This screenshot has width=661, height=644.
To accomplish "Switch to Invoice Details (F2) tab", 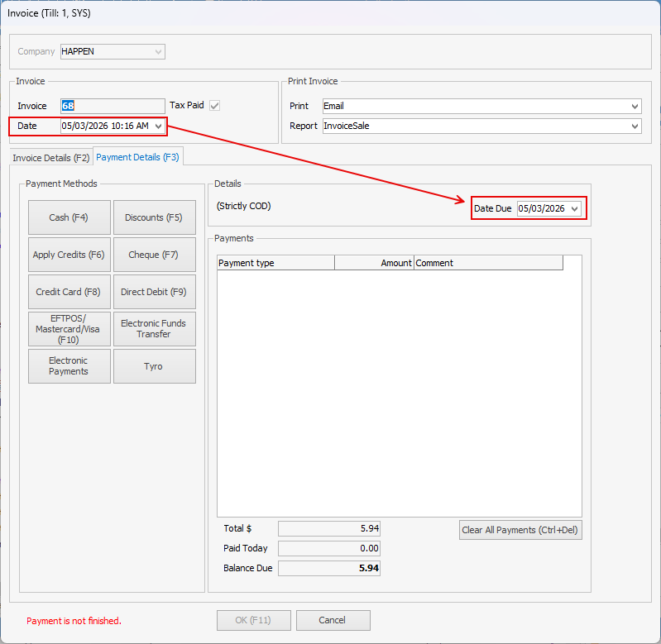I will (x=51, y=158).
